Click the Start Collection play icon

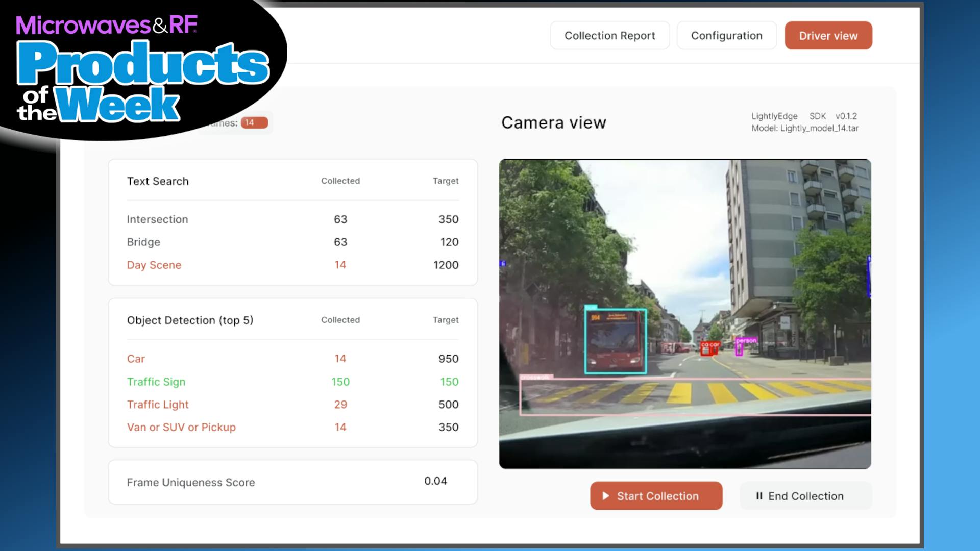(x=605, y=496)
